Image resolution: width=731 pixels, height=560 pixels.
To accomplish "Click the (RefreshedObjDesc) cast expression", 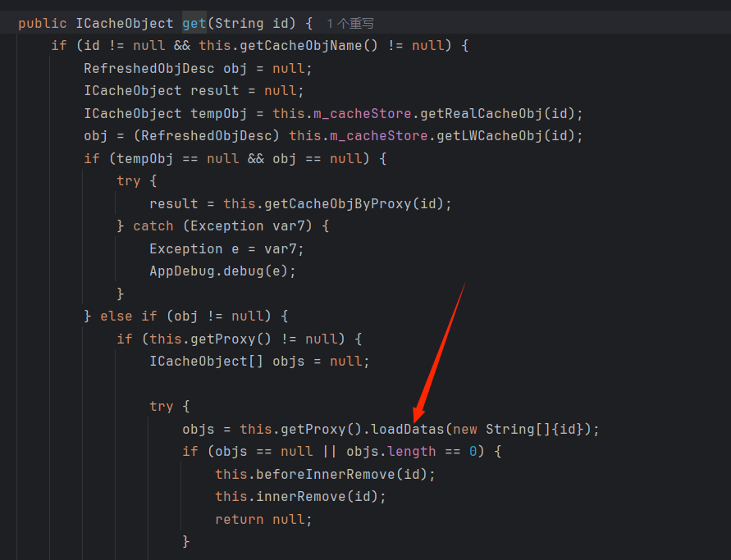I will point(207,136).
